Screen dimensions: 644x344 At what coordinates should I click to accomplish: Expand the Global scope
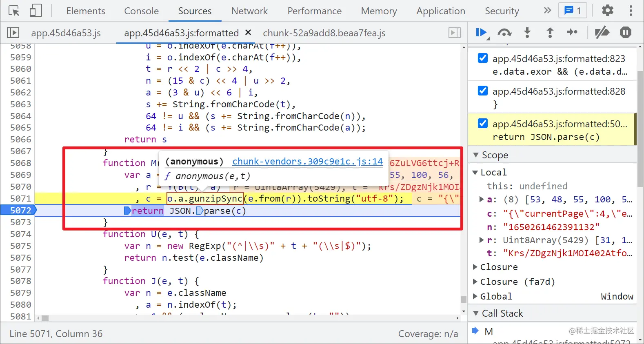(475, 296)
